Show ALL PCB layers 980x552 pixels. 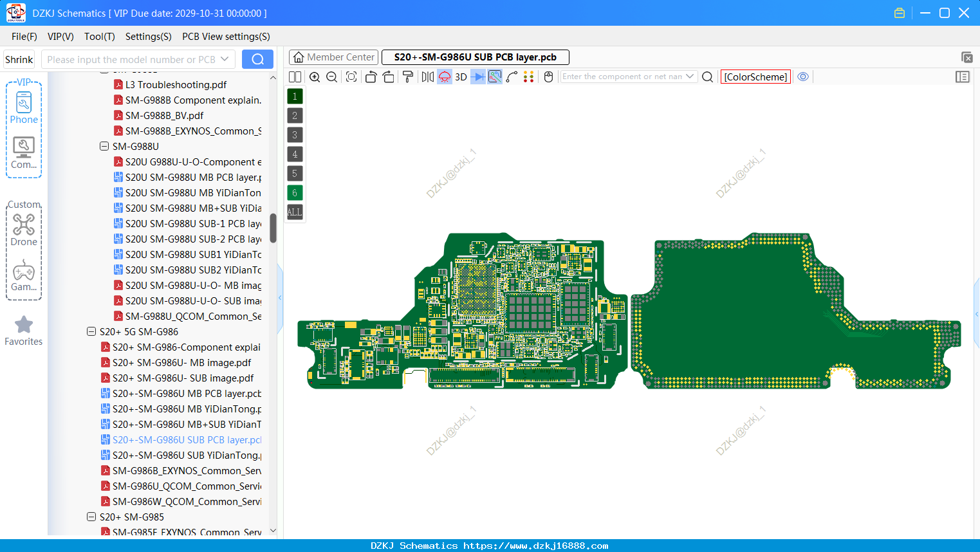point(295,212)
